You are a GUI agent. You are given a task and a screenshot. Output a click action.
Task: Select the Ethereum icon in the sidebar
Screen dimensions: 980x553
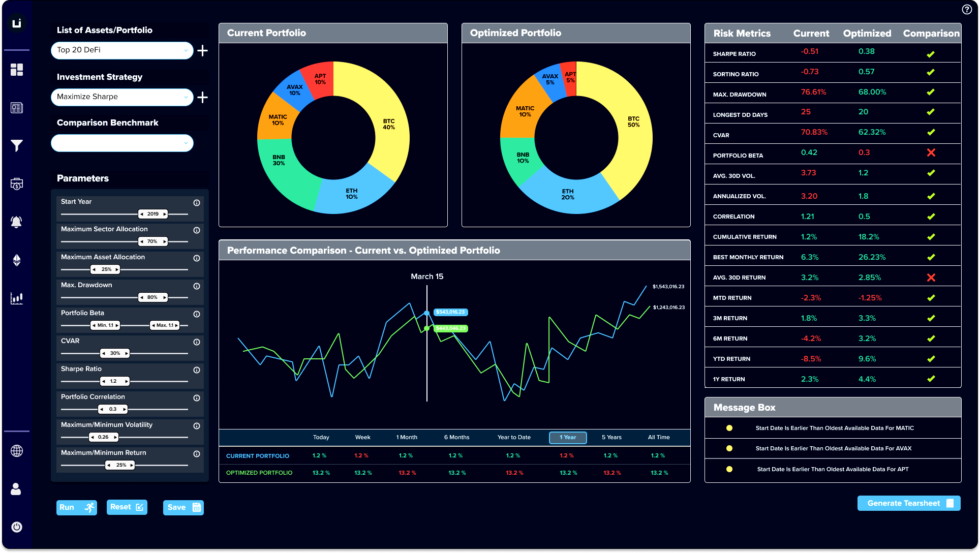tap(17, 260)
